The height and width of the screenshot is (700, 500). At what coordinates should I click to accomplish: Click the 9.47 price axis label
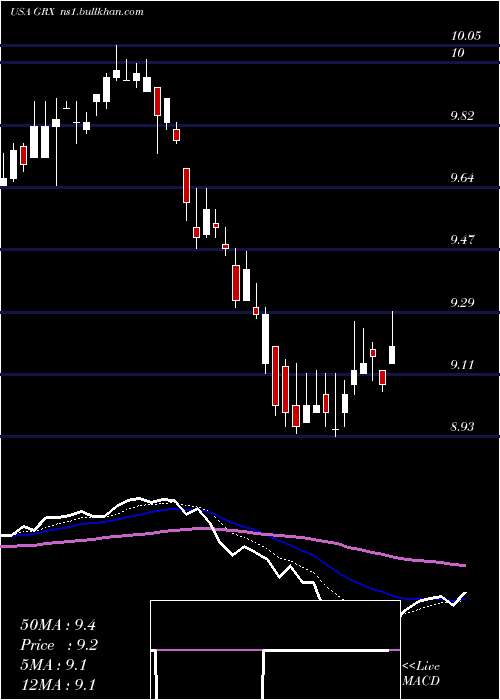click(462, 240)
